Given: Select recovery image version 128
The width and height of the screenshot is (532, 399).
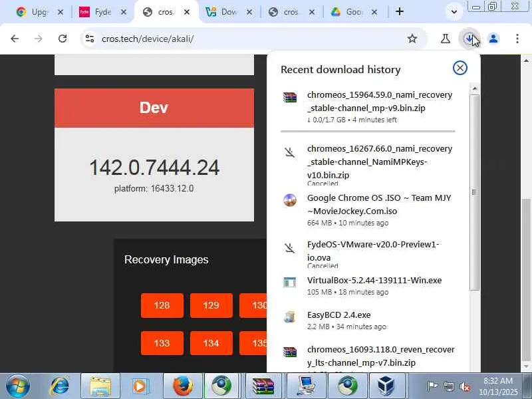Looking at the screenshot, I should click(162, 305).
